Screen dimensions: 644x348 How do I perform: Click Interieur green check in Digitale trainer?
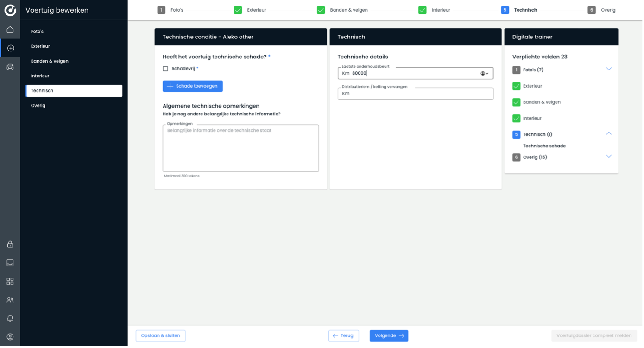pyautogui.click(x=517, y=119)
